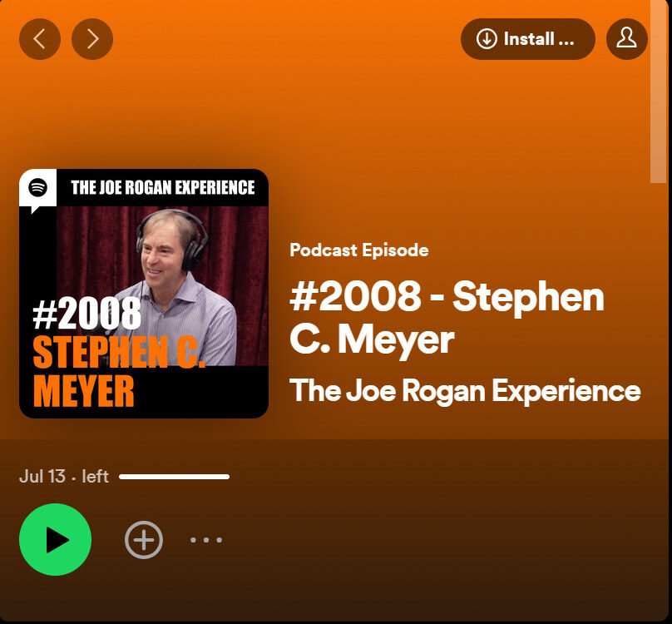The image size is (672, 624).
Task: Click the white "#2008" number on cover art
Action: tap(86, 314)
